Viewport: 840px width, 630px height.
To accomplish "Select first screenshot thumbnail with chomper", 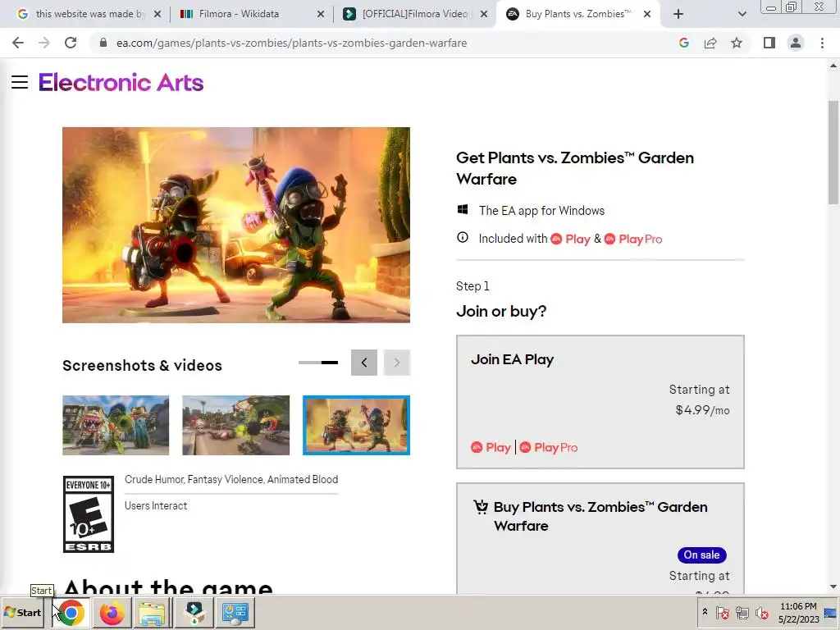I will (116, 426).
